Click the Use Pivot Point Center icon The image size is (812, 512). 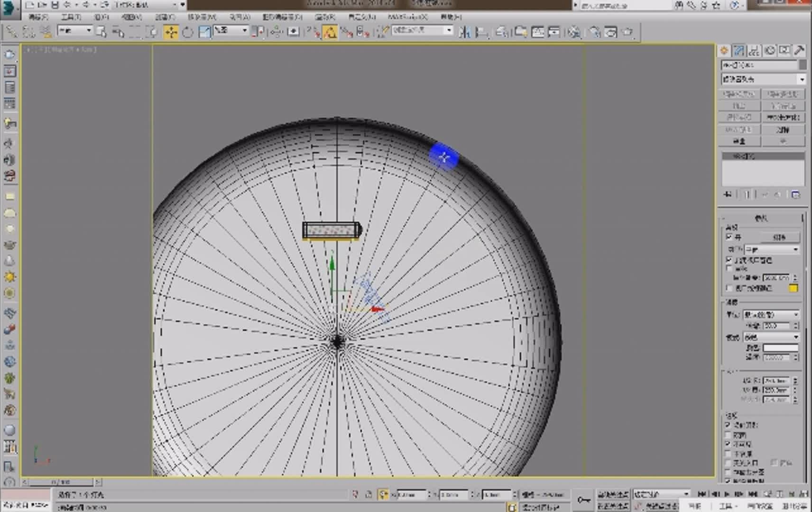(x=258, y=32)
